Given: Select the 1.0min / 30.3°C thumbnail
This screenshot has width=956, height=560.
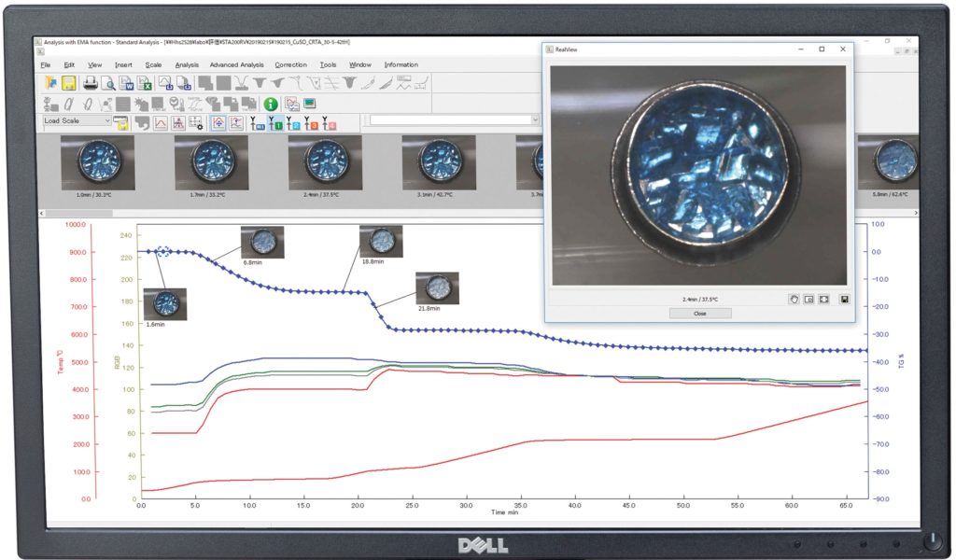Looking at the screenshot, I should 97,161.
